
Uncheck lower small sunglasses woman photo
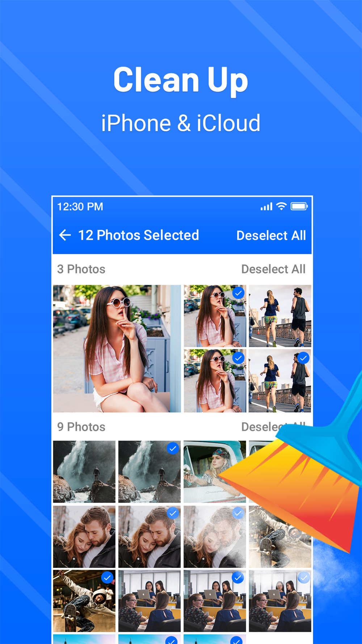pyautogui.click(x=238, y=358)
